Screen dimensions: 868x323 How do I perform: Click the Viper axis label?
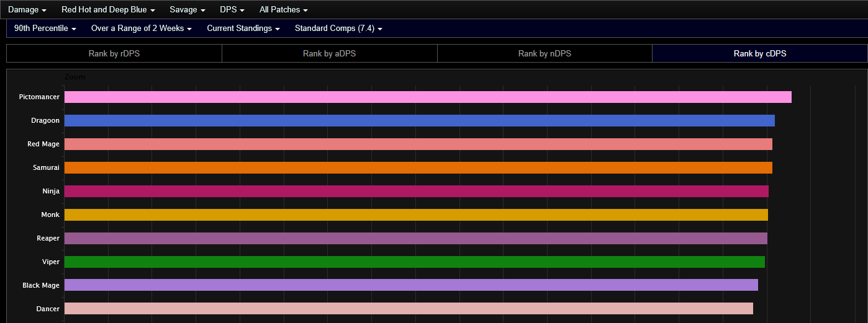pos(51,262)
